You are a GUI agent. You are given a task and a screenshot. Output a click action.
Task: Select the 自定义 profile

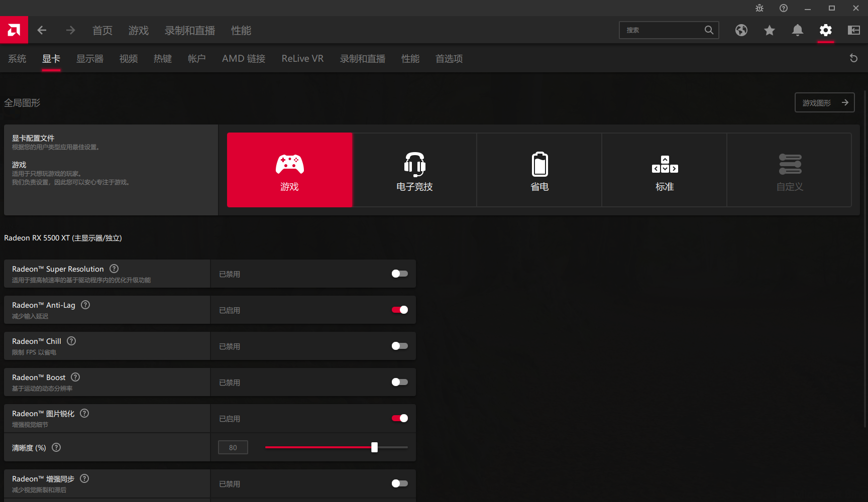click(790, 170)
